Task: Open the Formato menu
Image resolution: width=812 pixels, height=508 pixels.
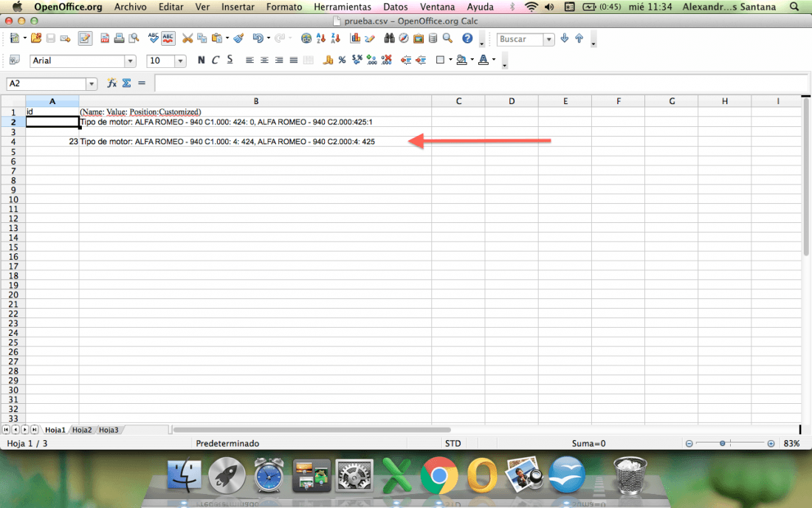Action: click(x=284, y=7)
